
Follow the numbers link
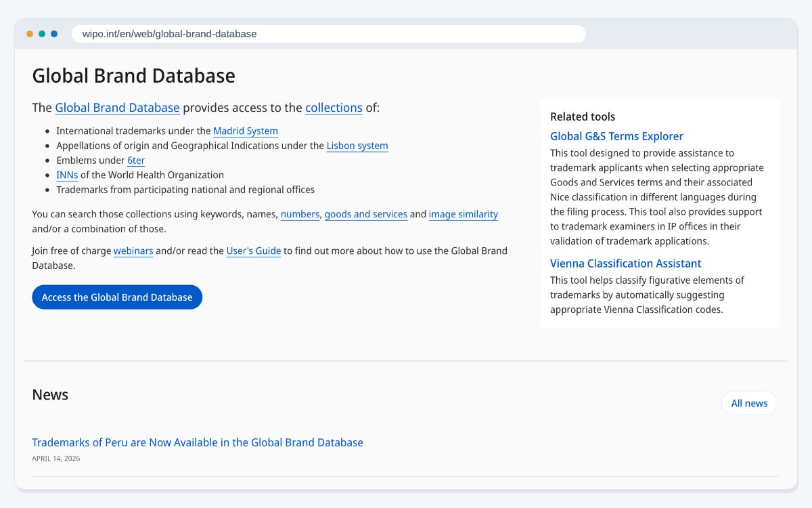[x=300, y=214]
